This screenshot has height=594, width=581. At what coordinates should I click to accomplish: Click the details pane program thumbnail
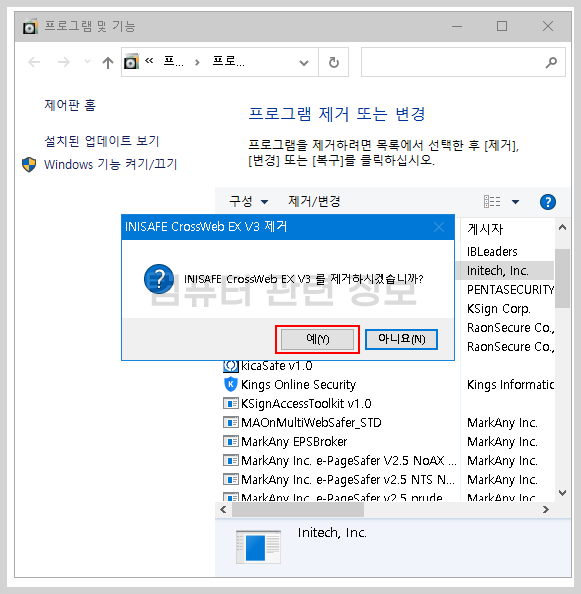(258, 547)
